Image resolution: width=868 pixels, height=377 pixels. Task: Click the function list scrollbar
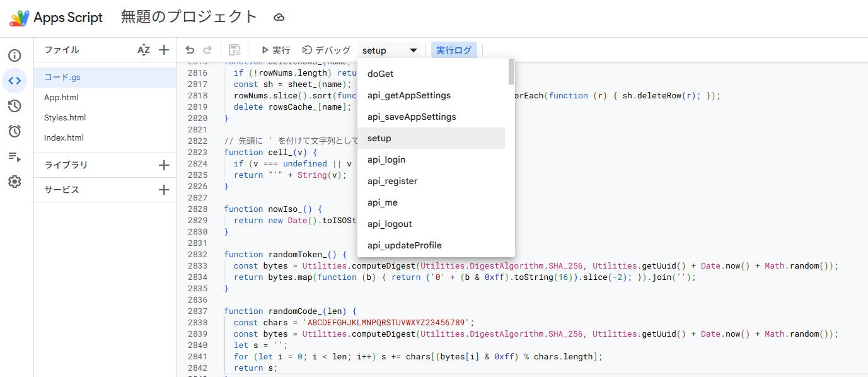pos(512,71)
